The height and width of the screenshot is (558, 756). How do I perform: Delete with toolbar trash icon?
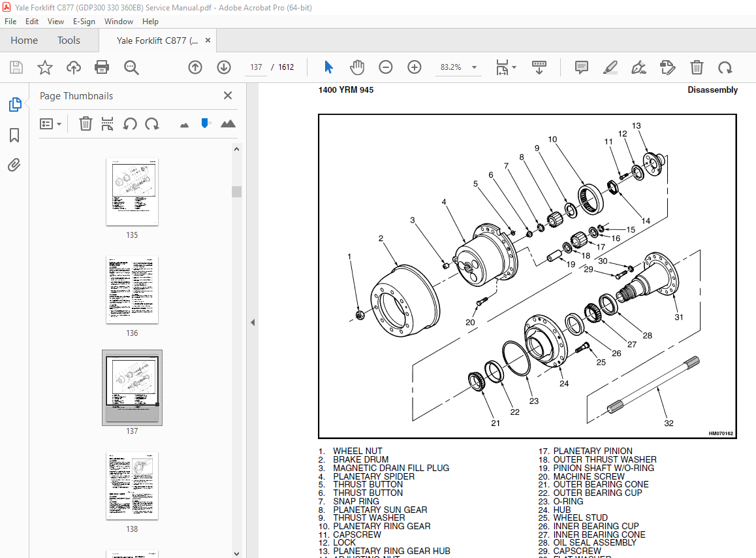(x=697, y=67)
